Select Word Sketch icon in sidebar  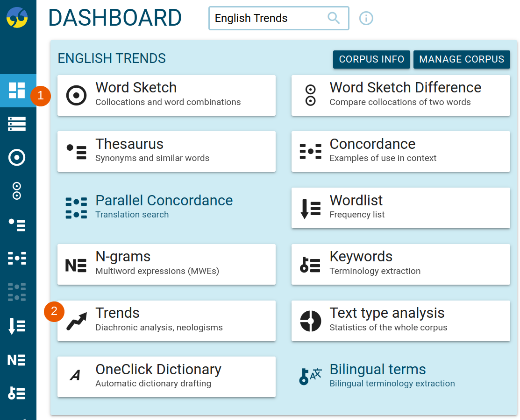(17, 157)
